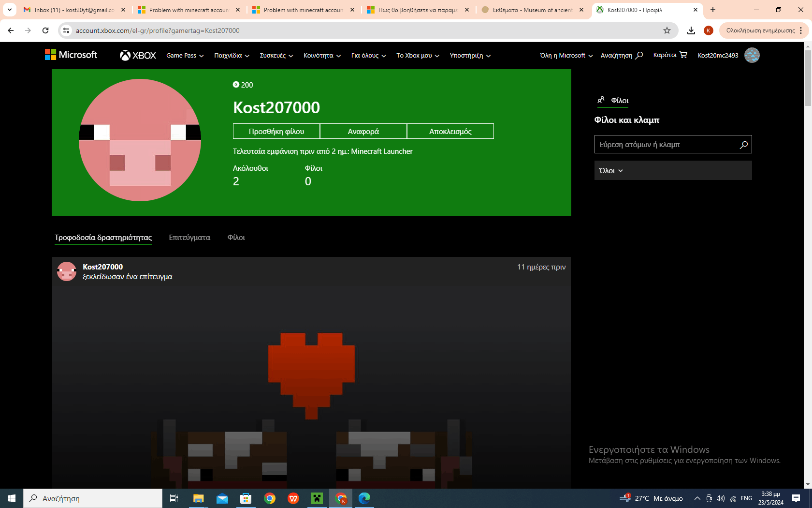The height and width of the screenshot is (508, 812).
Task: Click Αναφορά button
Action: click(363, 131)
